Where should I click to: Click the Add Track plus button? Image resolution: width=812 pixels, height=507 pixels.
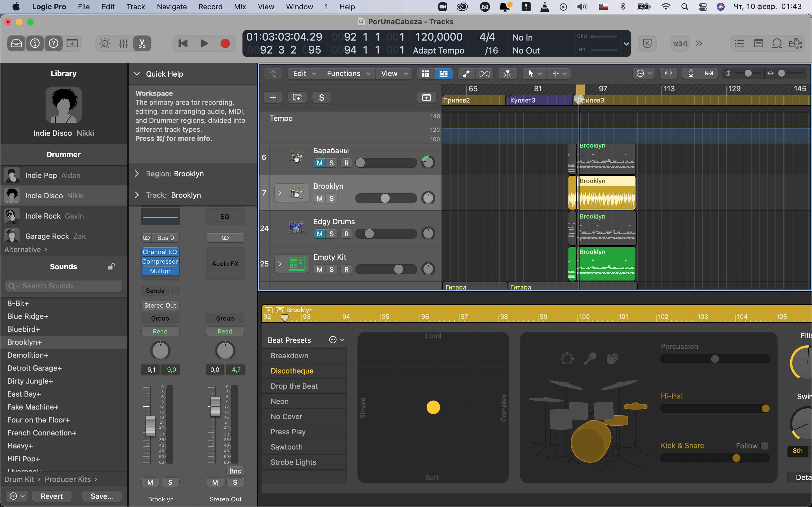click(273, 97)
